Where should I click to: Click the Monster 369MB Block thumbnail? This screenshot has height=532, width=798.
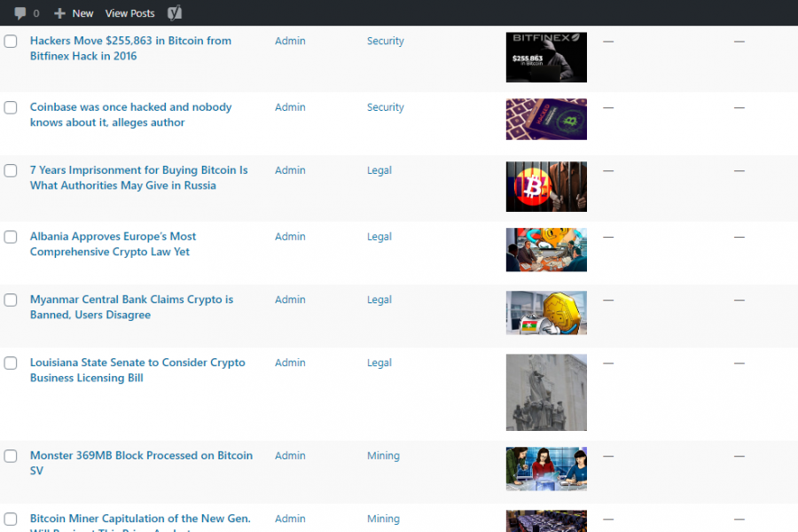pyautogui.click(x=546, y=468)
